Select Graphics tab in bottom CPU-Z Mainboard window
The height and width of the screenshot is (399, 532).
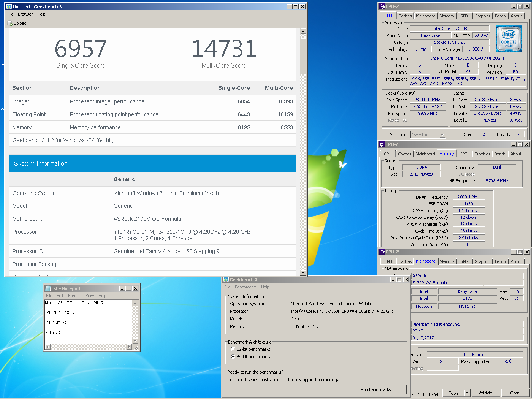482,261
